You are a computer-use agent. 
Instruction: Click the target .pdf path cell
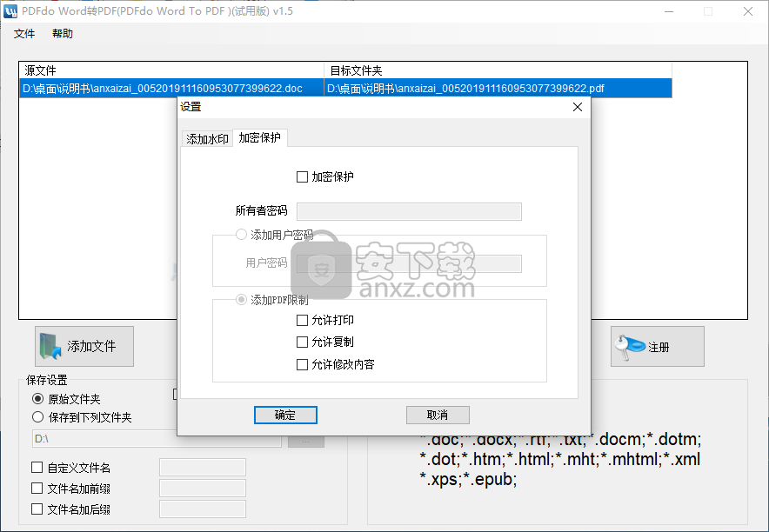[498, 88]
